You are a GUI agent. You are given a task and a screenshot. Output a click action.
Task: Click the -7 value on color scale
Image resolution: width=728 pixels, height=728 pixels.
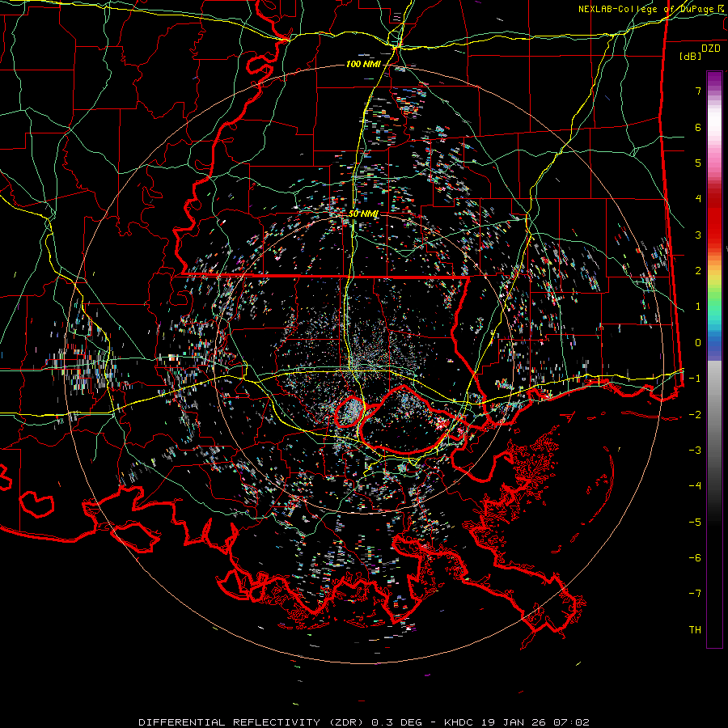click(695, 594)
